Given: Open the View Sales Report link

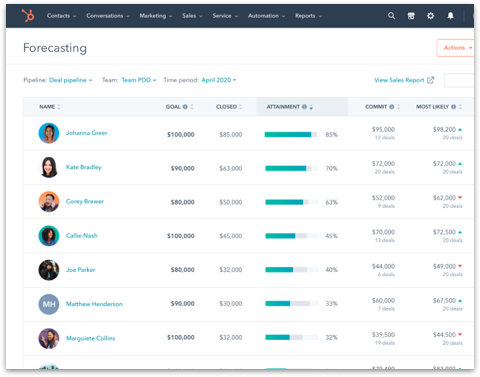Looking at the screenshot, I should pos(404,80).
